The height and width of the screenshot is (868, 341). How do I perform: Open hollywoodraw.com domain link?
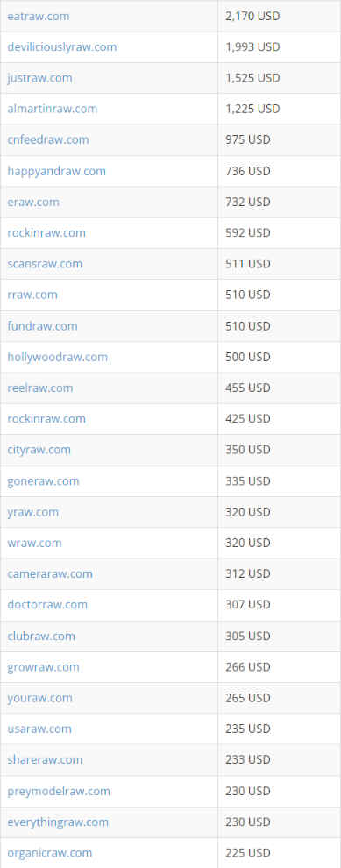coord(58,357)
